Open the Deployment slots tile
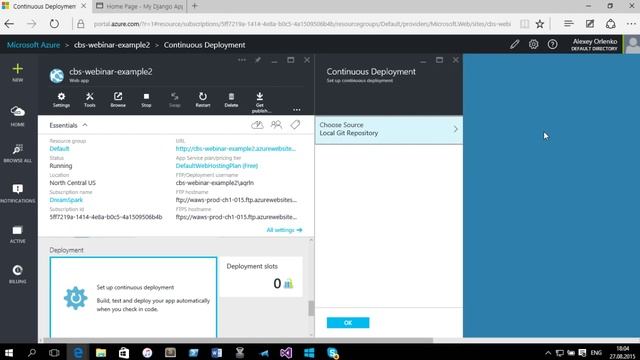This screenshot has height=360, width=640. pos(261,276)
